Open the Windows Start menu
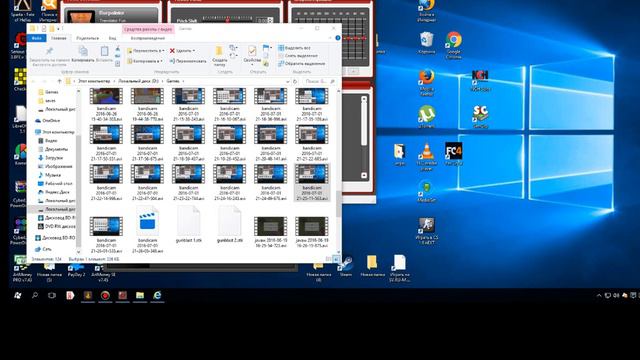The height and width of the screenshot is (360, 640). [x=18, y=295]
